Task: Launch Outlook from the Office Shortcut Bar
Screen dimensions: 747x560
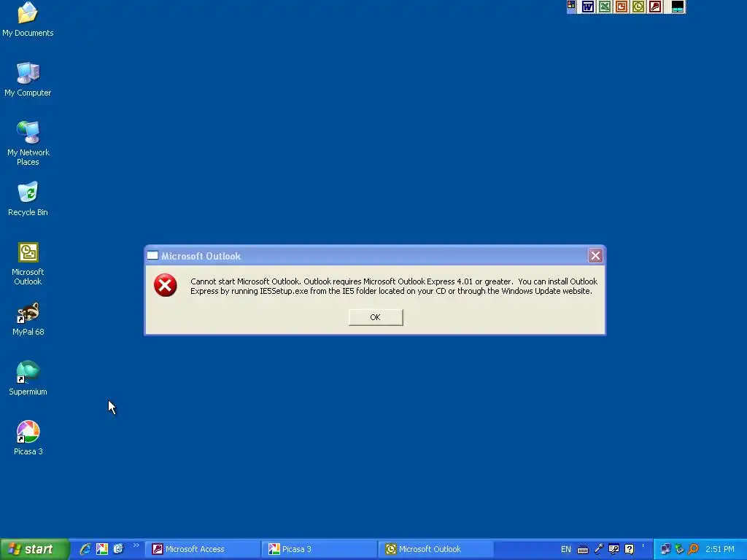Action: [638, 7]
